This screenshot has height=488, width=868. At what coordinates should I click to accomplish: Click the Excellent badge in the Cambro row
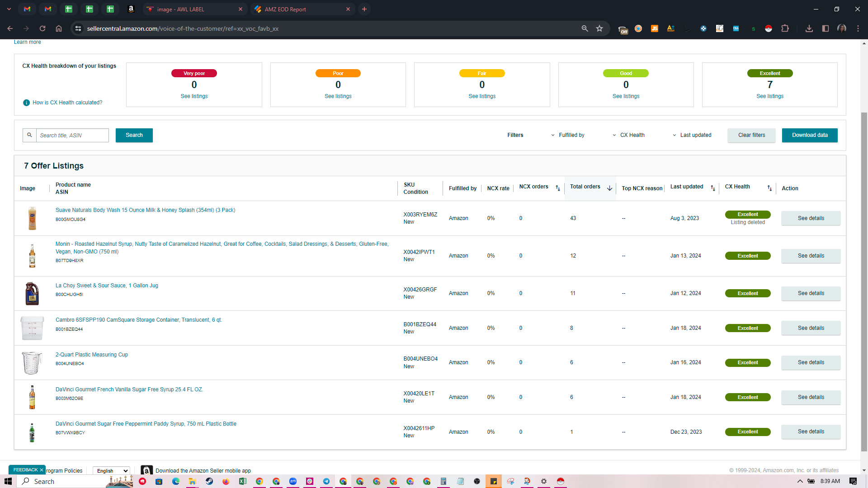[x=748, y=328]
